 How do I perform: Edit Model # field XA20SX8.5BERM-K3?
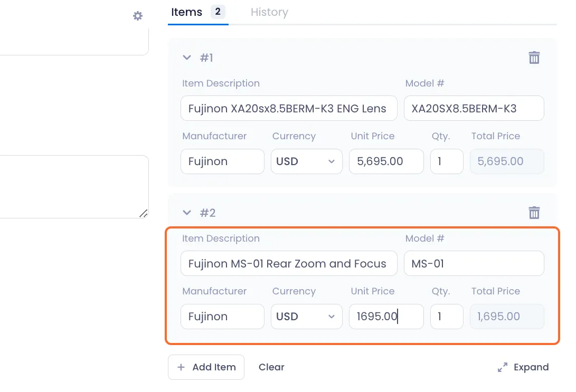(x=474, y=108)
